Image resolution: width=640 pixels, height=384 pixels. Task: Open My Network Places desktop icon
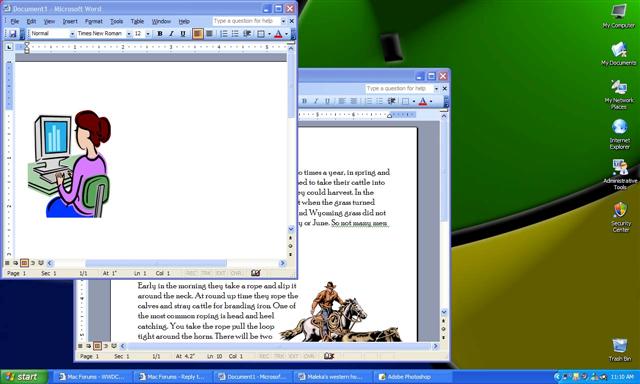619,95
